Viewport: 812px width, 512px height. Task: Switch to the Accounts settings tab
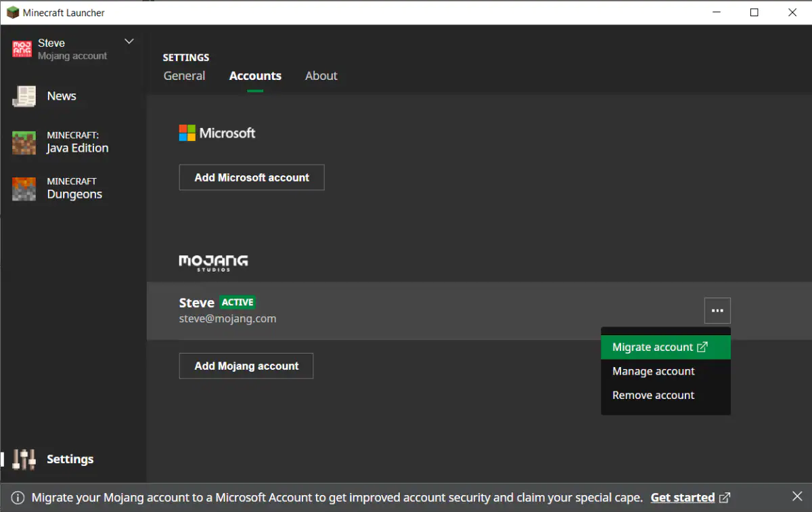(x=255, y=76)
